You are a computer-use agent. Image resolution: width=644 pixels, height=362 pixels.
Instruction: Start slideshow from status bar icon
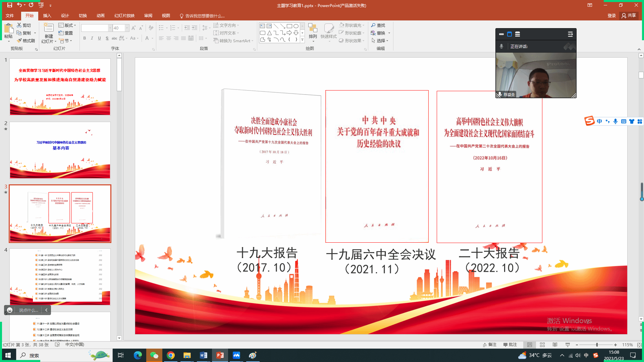(568, 345)
